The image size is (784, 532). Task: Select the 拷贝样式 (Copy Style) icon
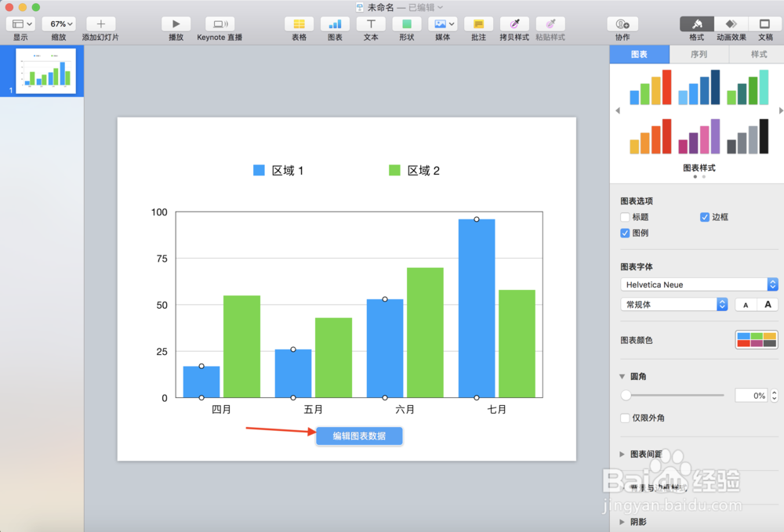tap(514, 24)
